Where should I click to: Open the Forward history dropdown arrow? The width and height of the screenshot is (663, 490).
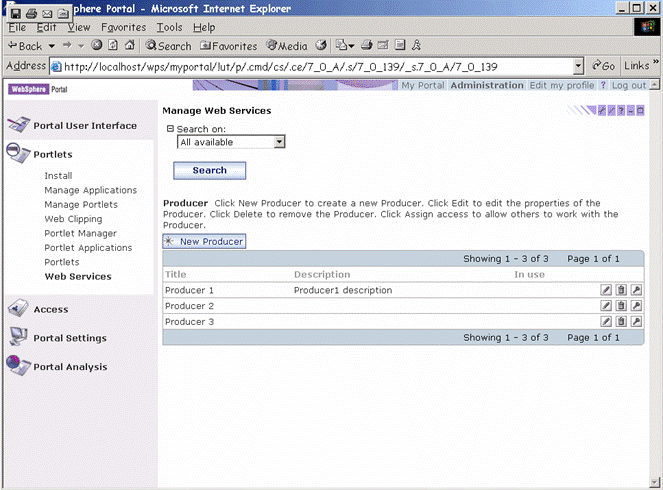pyautogui.click(x=81, y=46)
